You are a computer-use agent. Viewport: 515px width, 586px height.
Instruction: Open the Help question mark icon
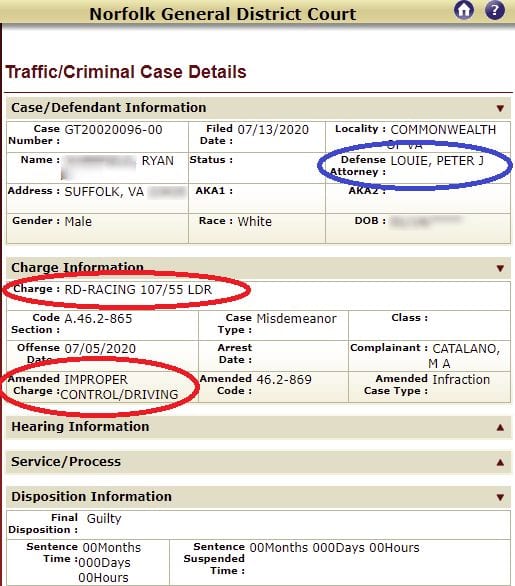click(494, 10)
